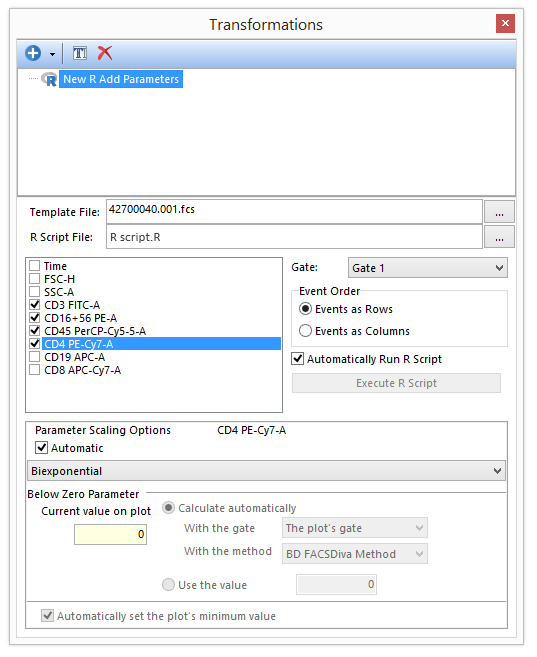Select the SSC-A list row text
This screenshot has height=657, width=537.
click(59, 292)
